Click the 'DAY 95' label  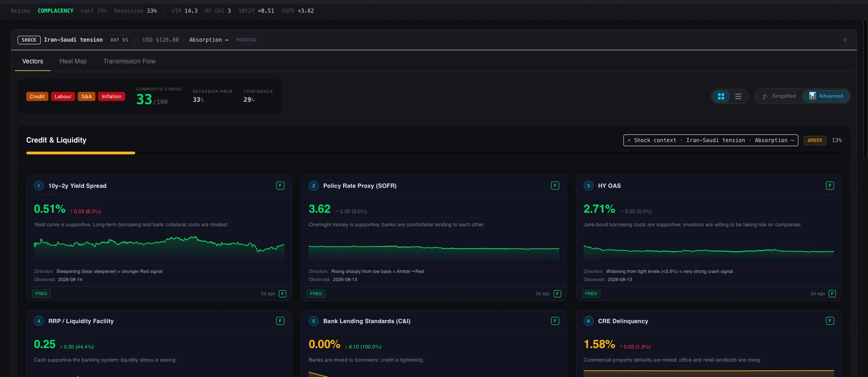click(x=119, y=40)
